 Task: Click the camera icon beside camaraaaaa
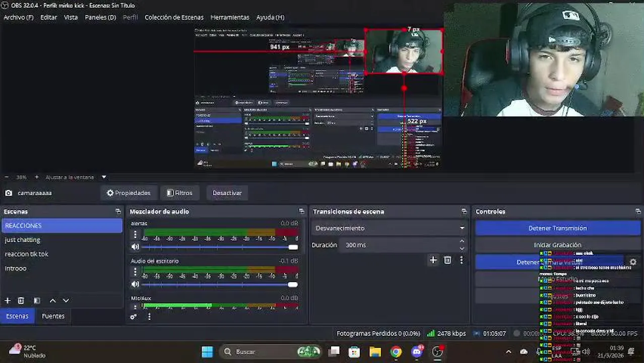9,193
